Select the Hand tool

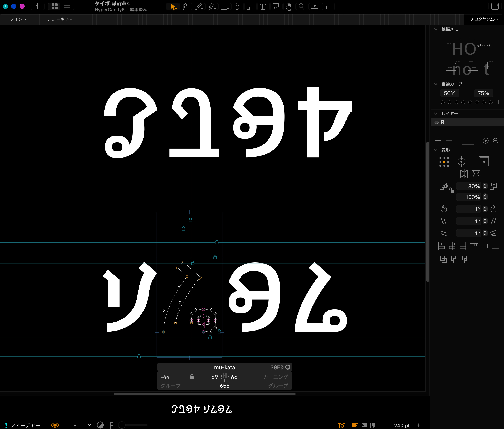[289, 6]
